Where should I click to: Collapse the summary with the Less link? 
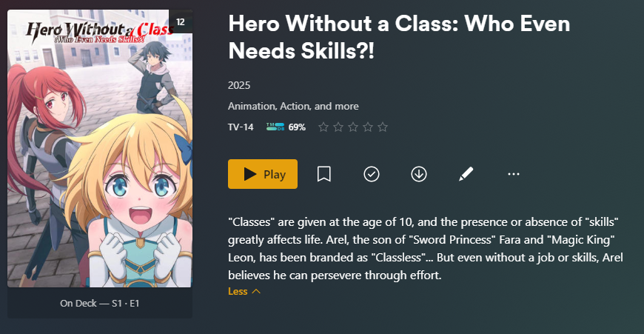[244, 291]
